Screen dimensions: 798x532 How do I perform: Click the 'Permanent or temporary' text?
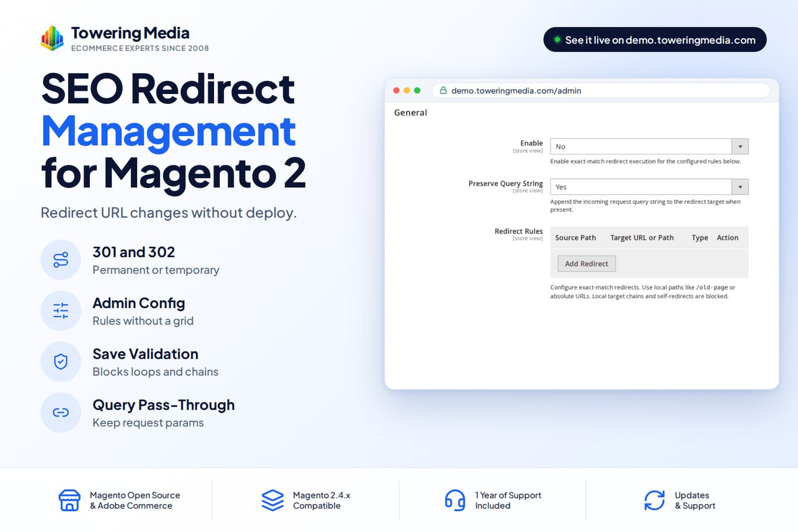click(156, 270)
